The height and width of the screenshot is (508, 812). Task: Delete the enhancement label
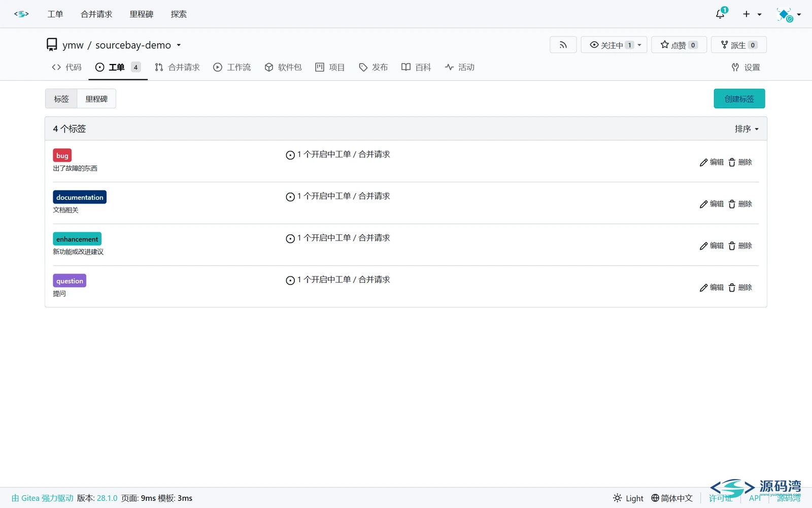[x=740, y=245]
